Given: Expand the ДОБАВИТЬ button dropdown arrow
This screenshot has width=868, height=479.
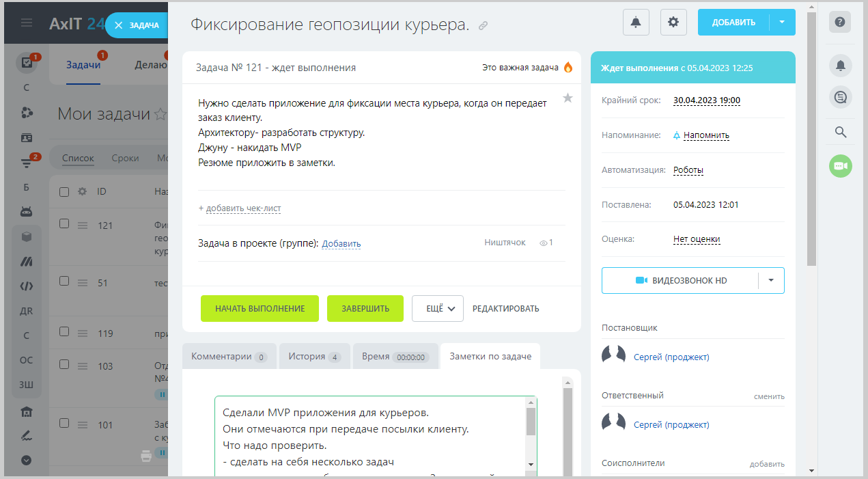Looking at the screenshot, I should click(782, 23).
